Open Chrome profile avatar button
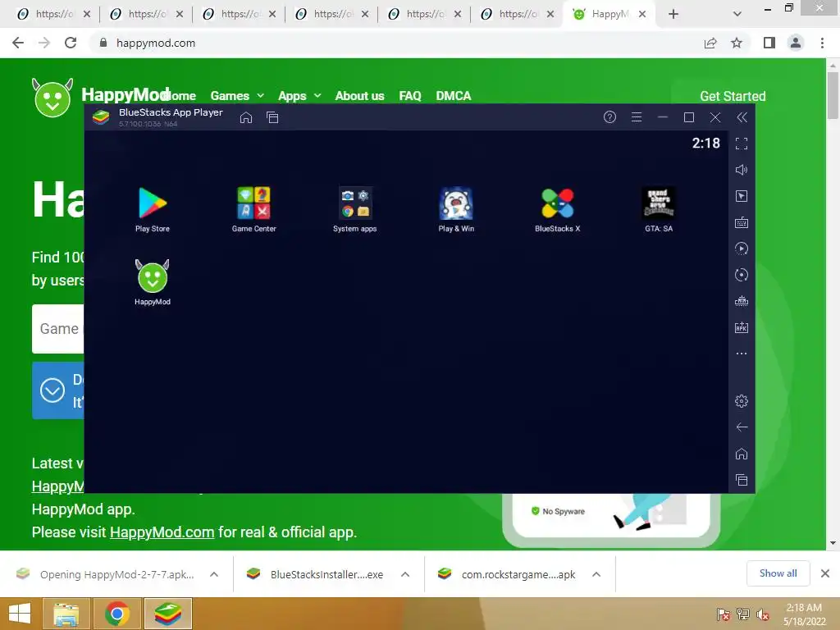 (x=796, y=43)
